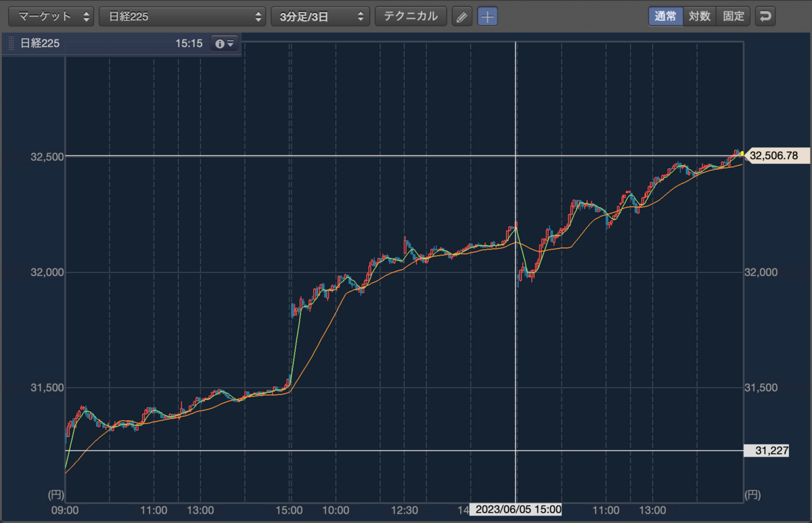
Task: Open the 日経225 symbol dropdown
Action: click(182, 16)
